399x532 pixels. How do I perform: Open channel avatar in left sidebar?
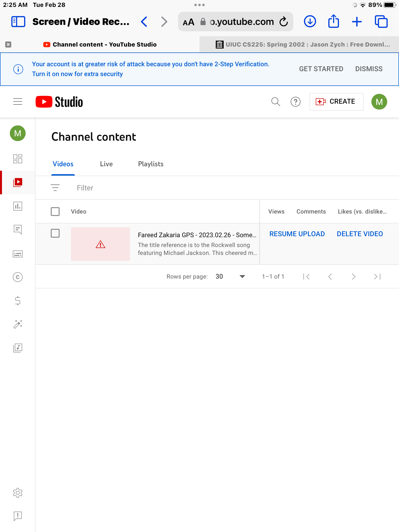(18, 133)
